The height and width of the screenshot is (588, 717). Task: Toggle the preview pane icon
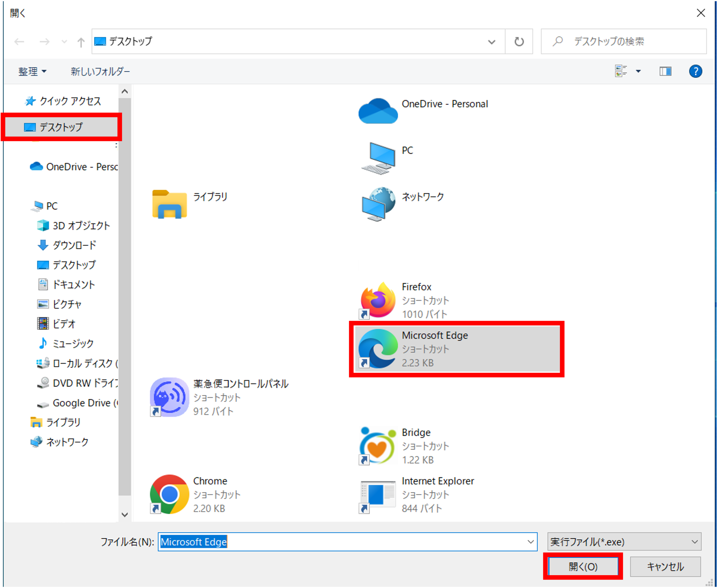click(665, 72)
